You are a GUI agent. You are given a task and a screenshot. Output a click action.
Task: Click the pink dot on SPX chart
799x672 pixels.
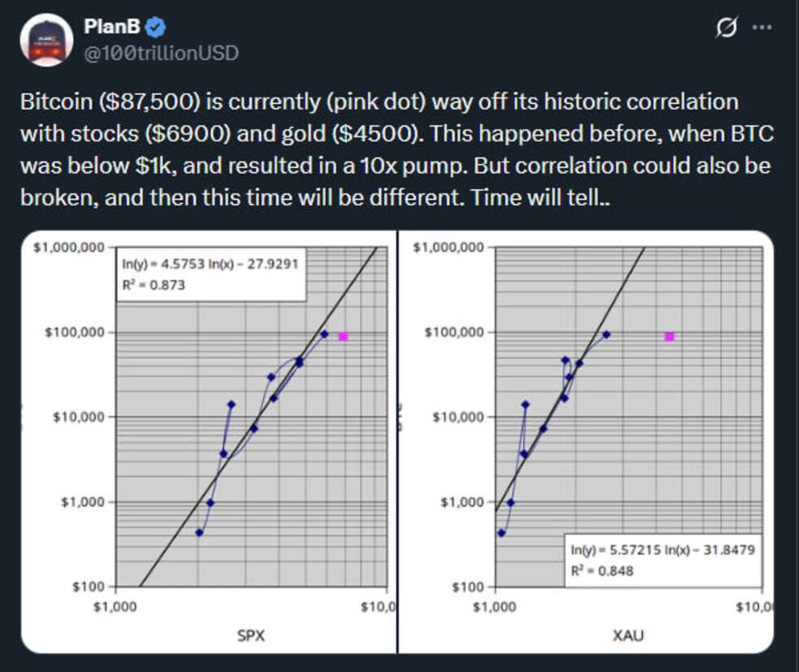tap(343, 336)
